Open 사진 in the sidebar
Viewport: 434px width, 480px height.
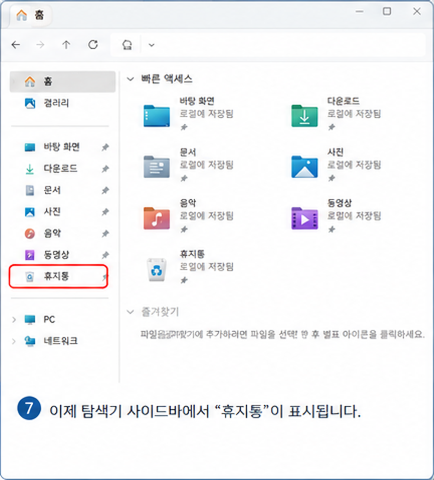pyautogui.click(x=62, y=212)
